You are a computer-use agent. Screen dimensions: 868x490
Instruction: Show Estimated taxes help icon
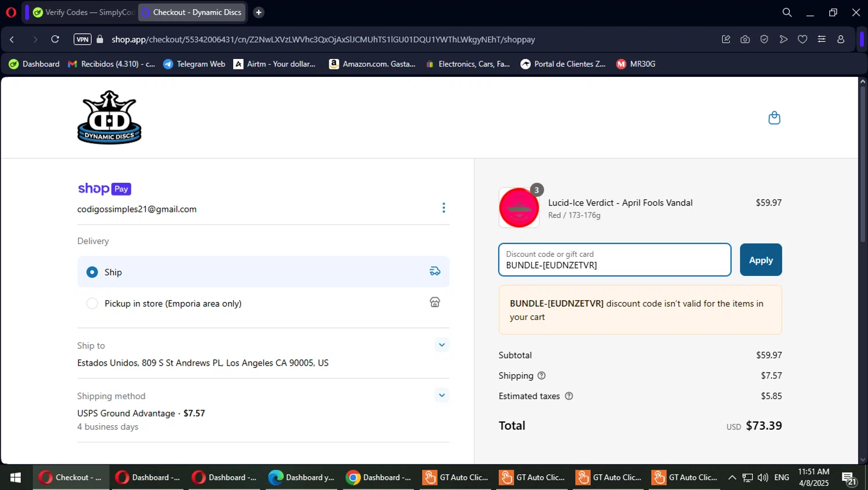coord(569,396)
